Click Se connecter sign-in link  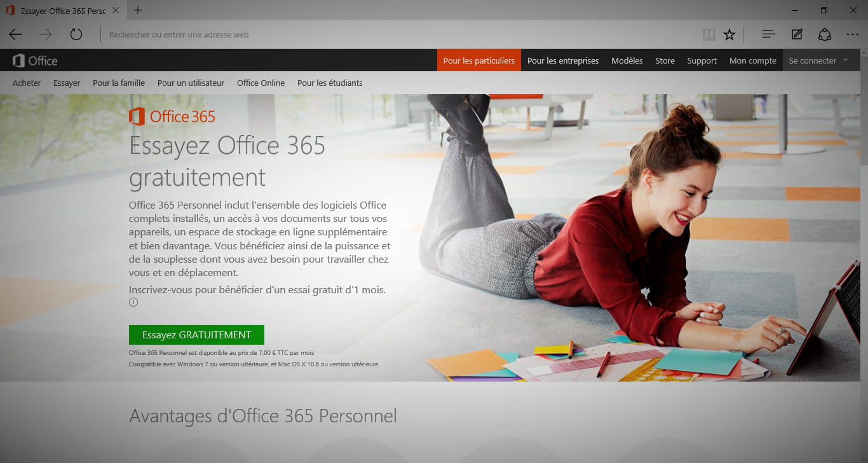[x=813, y=61]
